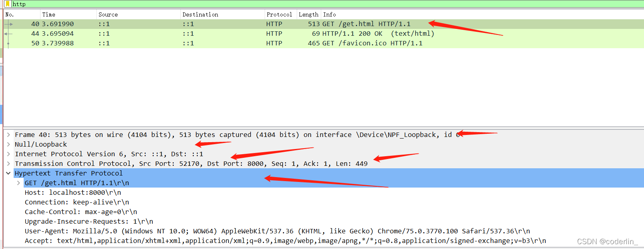644x249 pixels.
Task: Select the Cache-Control: max-age=0 field
Action: [x=81, y=212]
